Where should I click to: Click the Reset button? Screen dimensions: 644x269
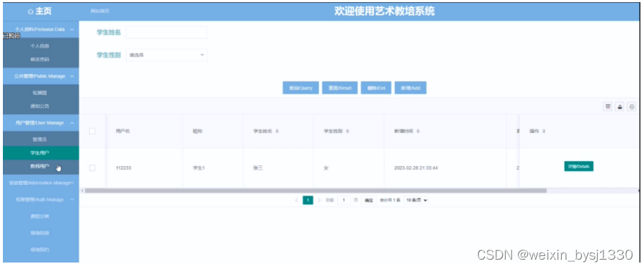click(x=340, y=88)
